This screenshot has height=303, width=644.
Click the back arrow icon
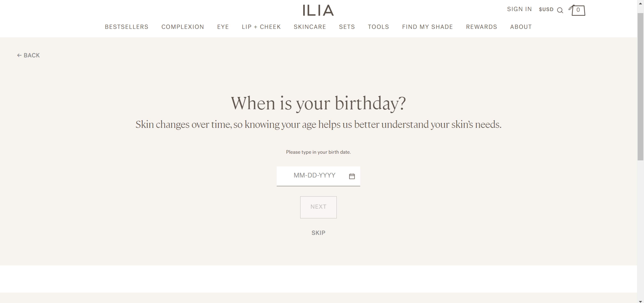click(19, 55)
